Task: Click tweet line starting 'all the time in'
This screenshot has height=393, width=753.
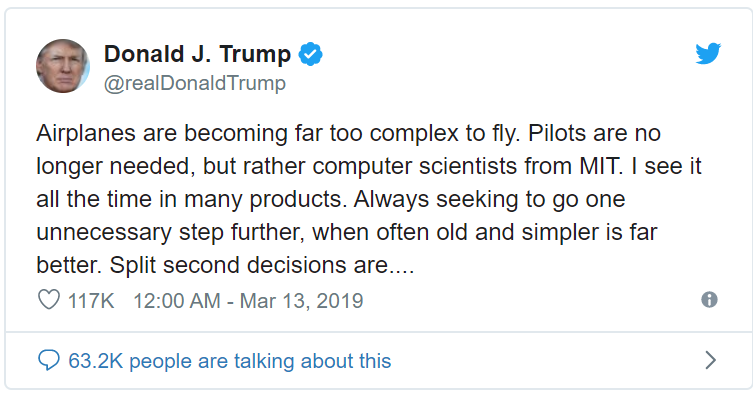Action: (330, 199)
